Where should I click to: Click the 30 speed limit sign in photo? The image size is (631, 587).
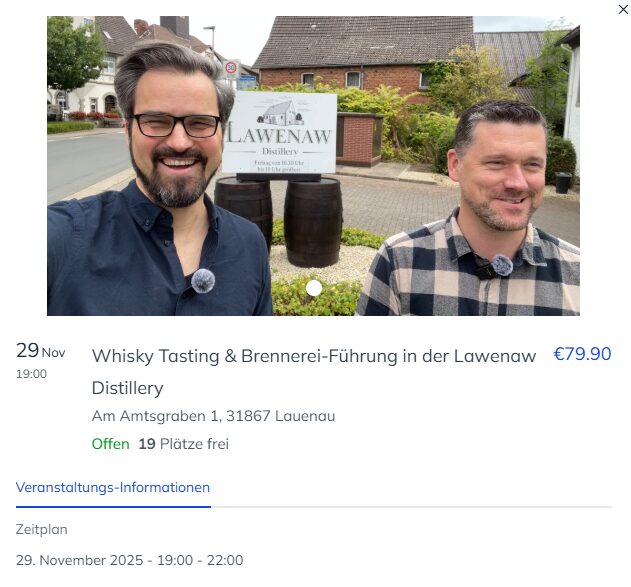(231, 68)
